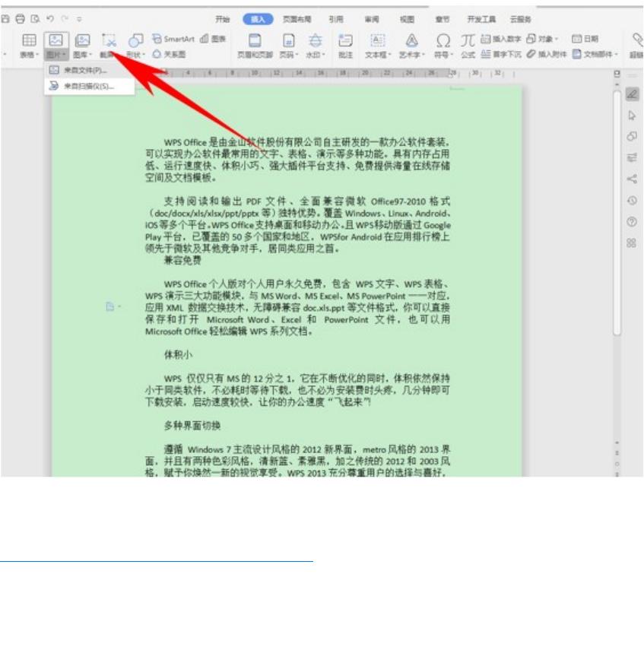Open the quick access toolbar customize arrow
The image size is (644, 650).
tap(79, 19)
